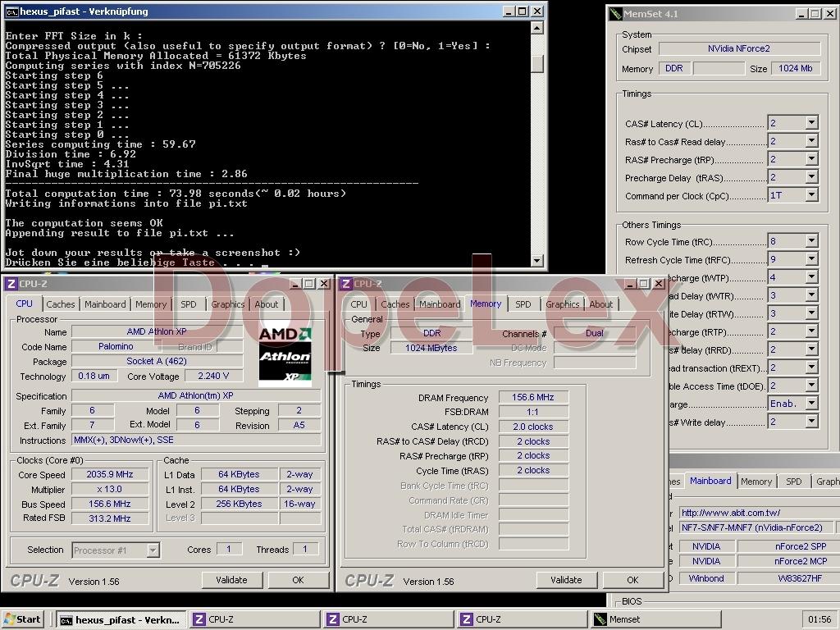Click the AMD Athlon XP logo image
Screen dimensions: 840x630
[285, 354]
